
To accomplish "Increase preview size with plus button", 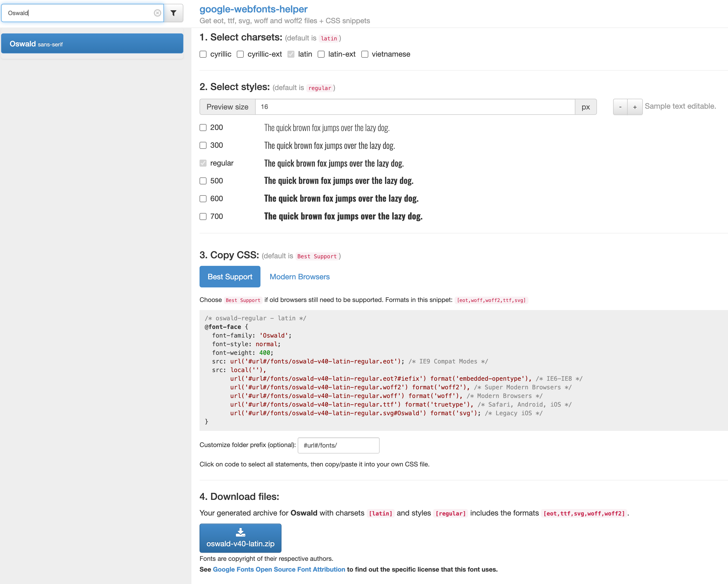I will click(x=635, y=107).
